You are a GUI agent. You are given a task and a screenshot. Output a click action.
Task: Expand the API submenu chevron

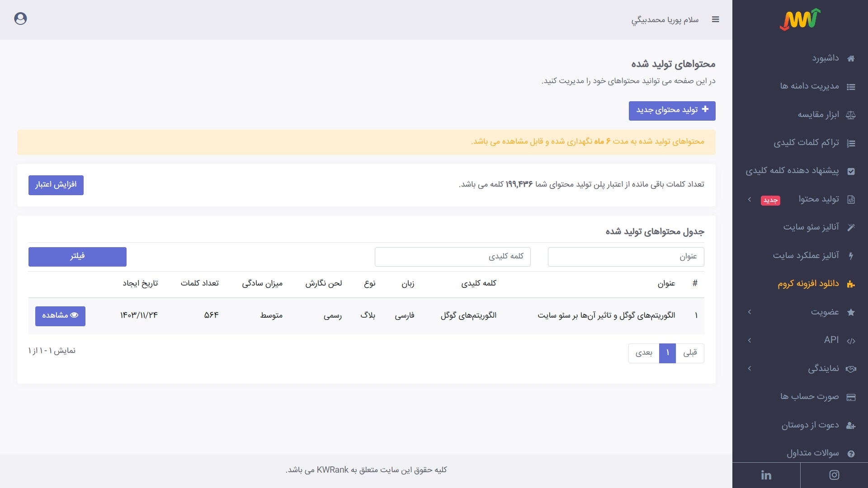pyautogui.click(x=750, y=340)
